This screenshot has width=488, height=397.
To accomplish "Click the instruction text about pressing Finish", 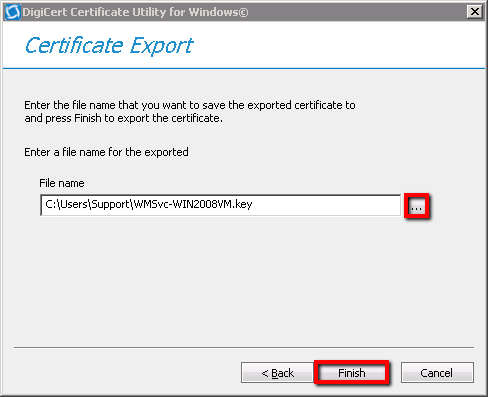I will pyautogui.click(x=190, y=112).
